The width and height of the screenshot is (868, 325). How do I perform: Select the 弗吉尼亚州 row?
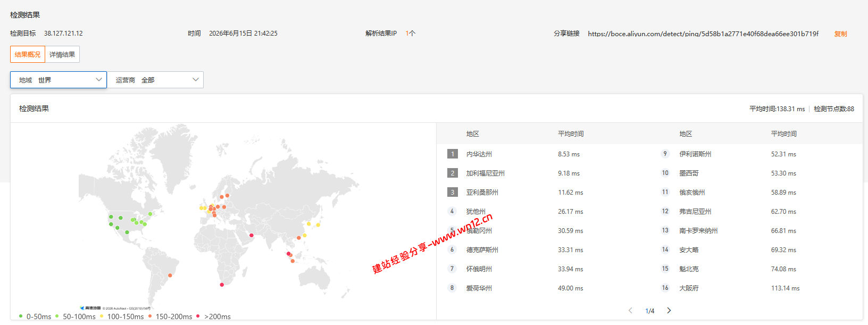[756, 211]
